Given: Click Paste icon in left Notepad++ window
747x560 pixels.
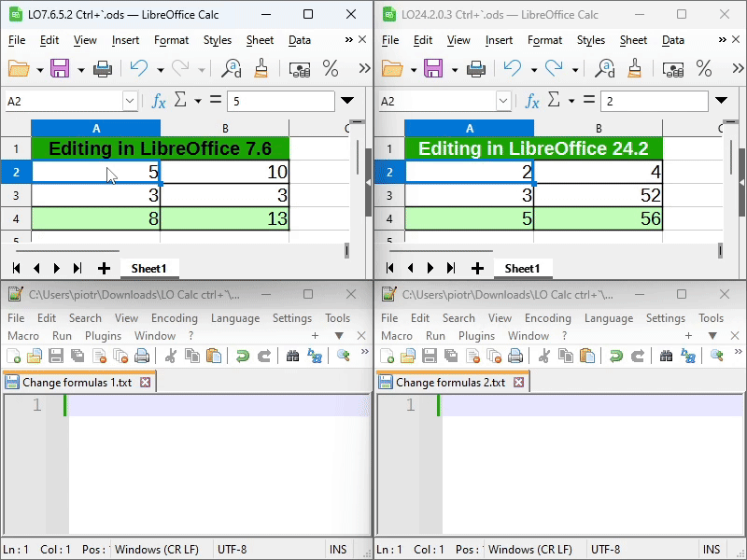Looking at the screenshot, I should coord(214,356).
